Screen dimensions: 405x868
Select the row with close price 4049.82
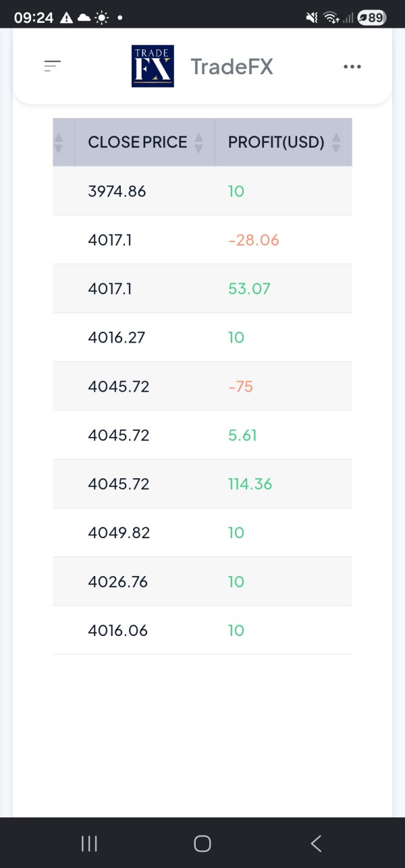click(202, 533)
